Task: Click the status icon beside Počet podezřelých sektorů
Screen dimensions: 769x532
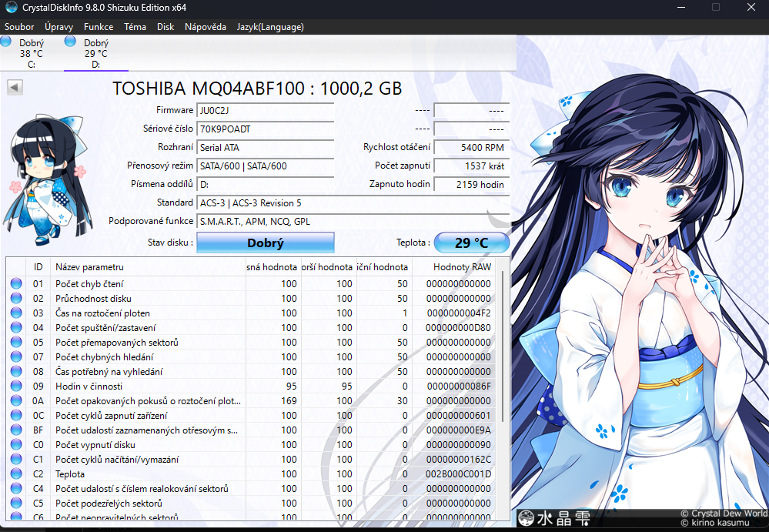Action: 16,504
